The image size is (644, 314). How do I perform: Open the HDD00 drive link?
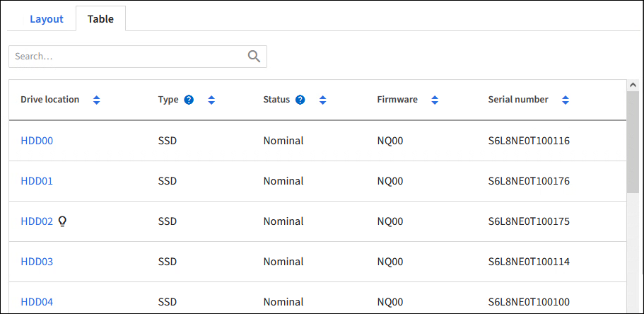[x=37, y=141]
